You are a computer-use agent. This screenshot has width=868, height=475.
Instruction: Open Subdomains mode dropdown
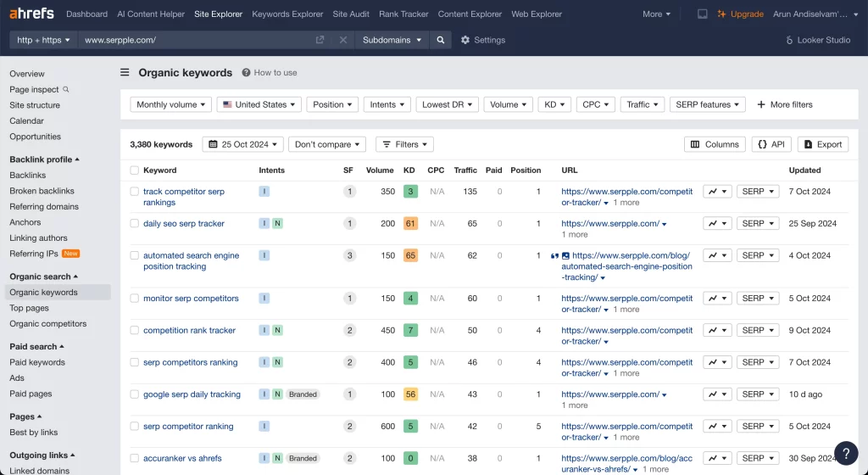tap(392, 40)
